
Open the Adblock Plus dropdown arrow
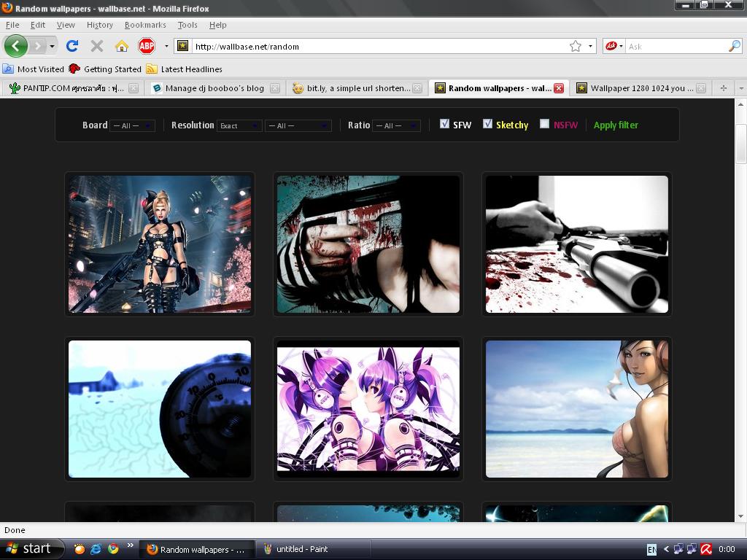point(166,46)
